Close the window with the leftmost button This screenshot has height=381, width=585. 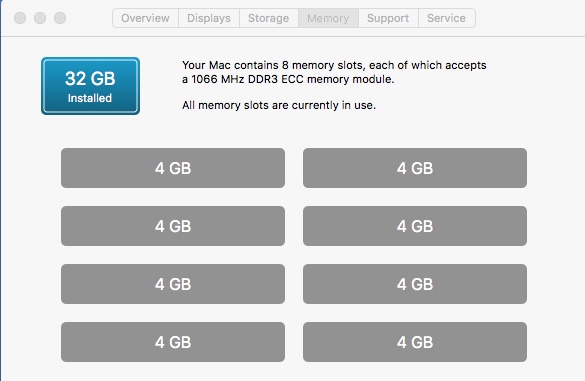click(x=20, y=18)
